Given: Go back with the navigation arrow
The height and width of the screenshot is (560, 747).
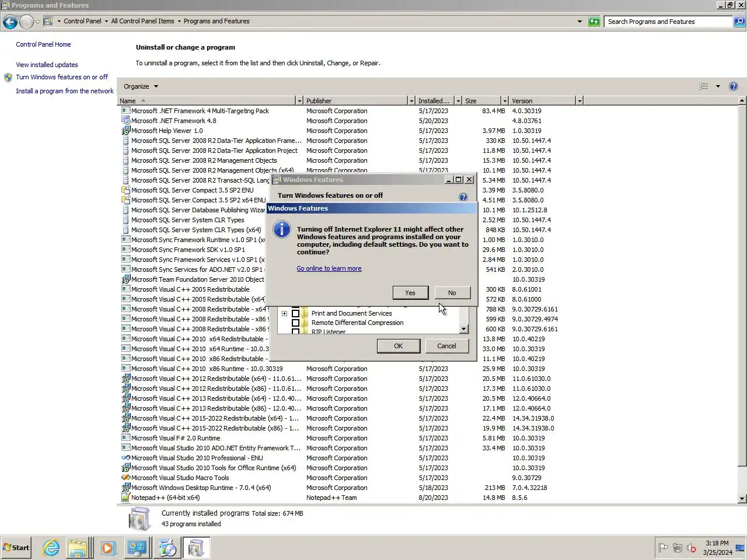Looking at the screenshot, I should coord(10,22).
